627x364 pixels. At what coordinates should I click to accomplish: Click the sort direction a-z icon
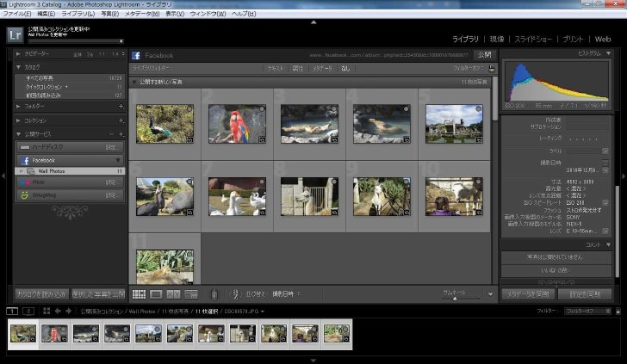pyautogui.click(x=235, y=294)
